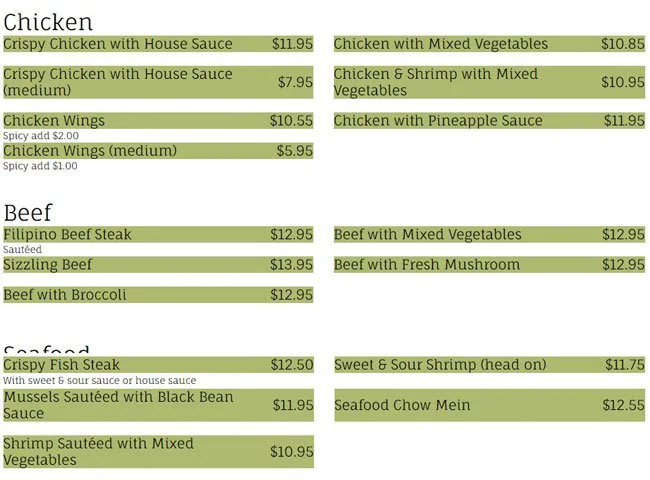The height and width of the screenshot is (480, 650).
Task: Click the Beef section heading
Action: 28,212
